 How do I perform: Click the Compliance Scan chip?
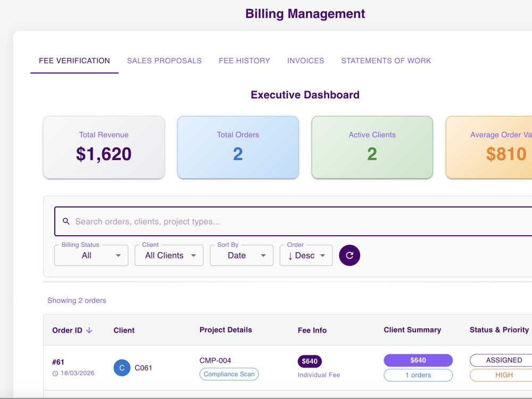tap(229, 374)
